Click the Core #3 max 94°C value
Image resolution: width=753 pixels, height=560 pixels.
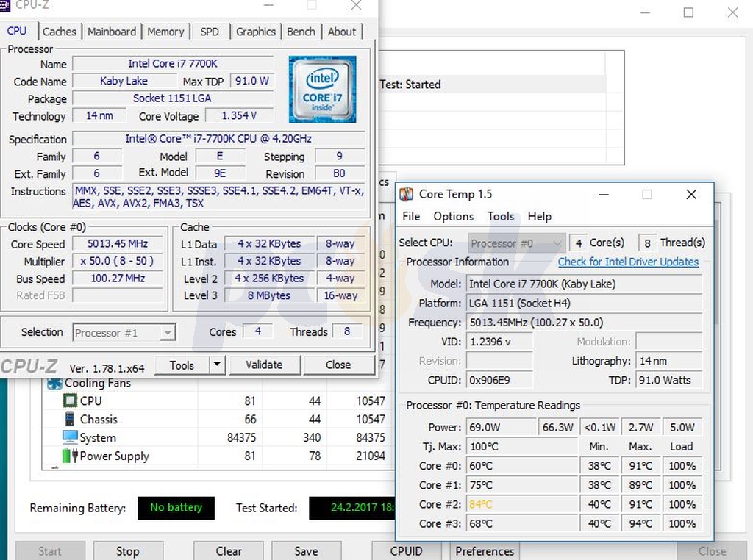[640, 523]
